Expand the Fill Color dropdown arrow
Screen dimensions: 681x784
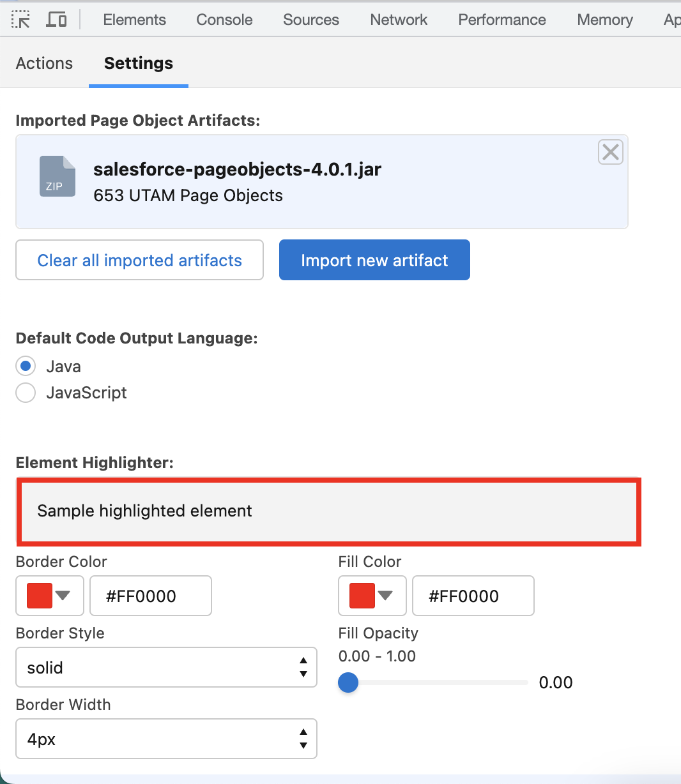pos(386,596)
